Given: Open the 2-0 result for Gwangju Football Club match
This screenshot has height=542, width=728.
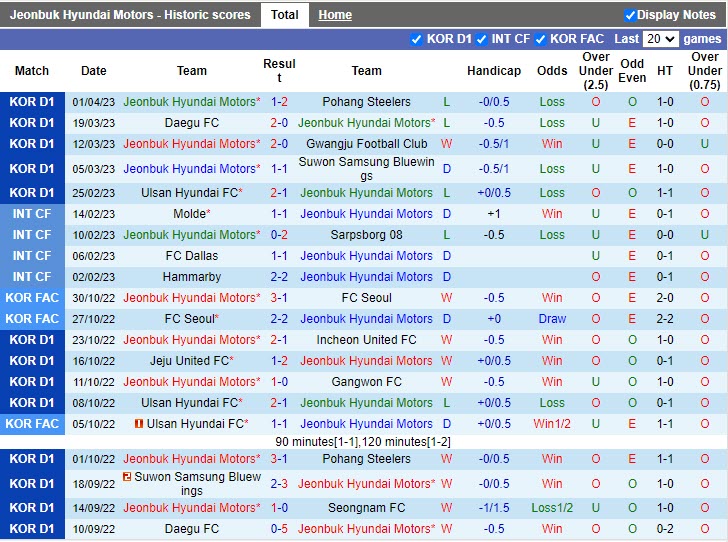Looking at the screenshot, I should coord(279,144).
